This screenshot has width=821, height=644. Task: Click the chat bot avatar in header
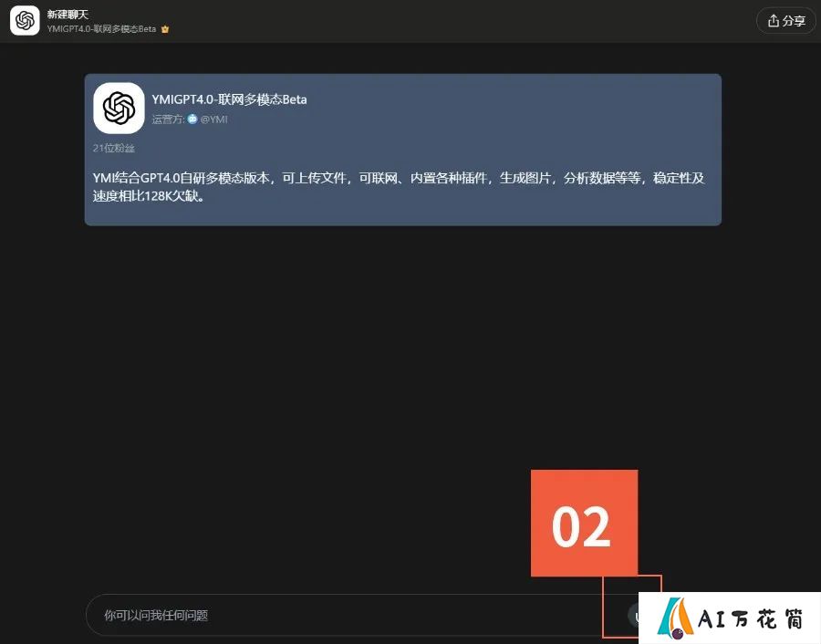[x=25, y=21]
